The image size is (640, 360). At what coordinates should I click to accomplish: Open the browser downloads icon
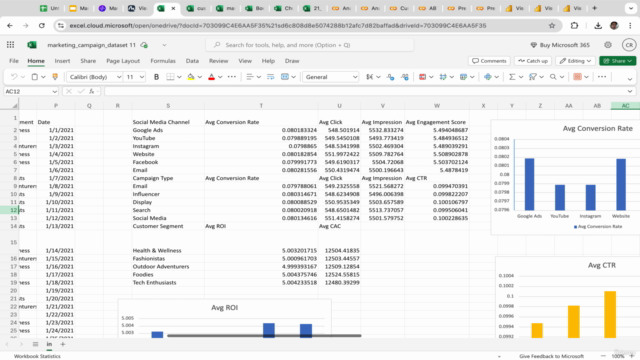(x=598, y=25)
